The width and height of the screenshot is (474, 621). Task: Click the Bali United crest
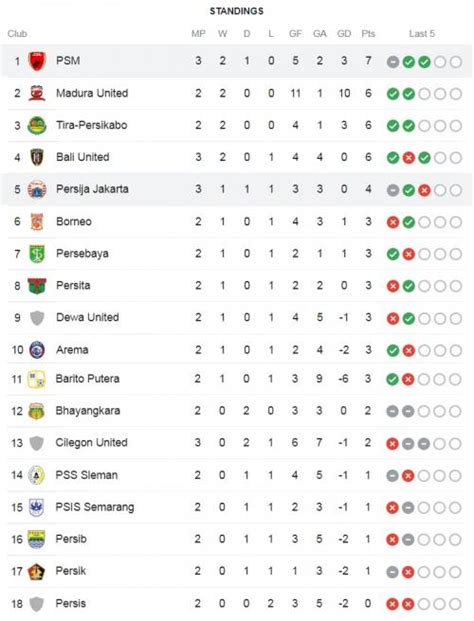click(x=37, y=157)
